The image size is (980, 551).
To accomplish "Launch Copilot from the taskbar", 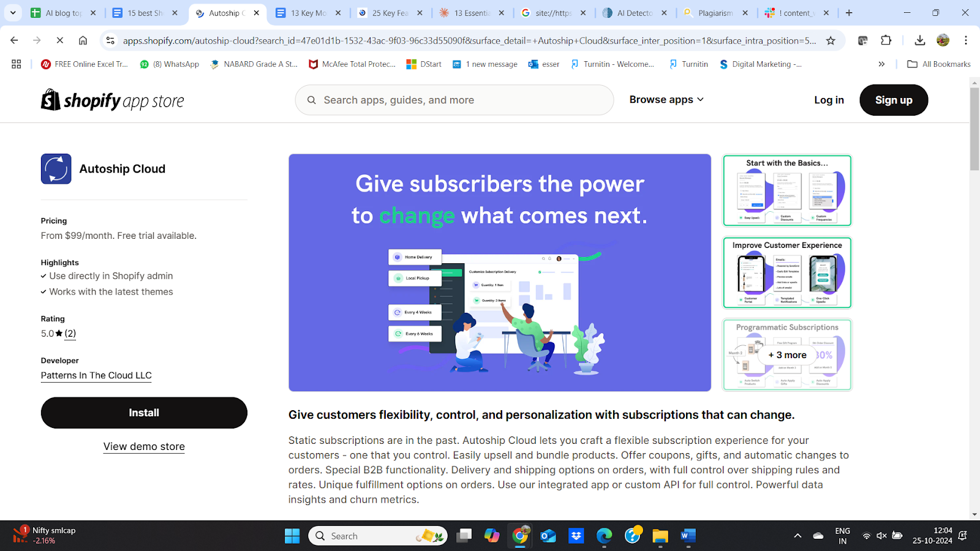I will 492,536.
